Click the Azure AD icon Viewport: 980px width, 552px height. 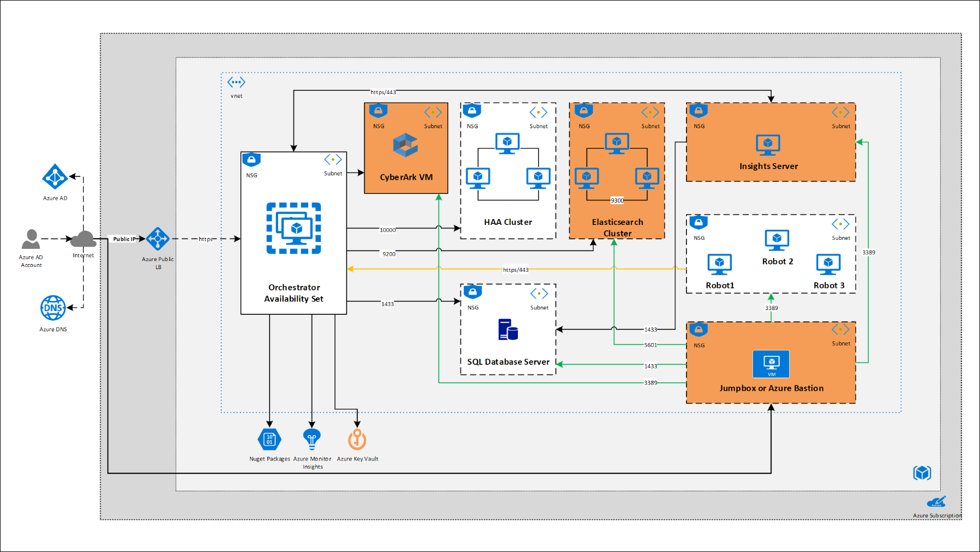(x=55, y=177)
